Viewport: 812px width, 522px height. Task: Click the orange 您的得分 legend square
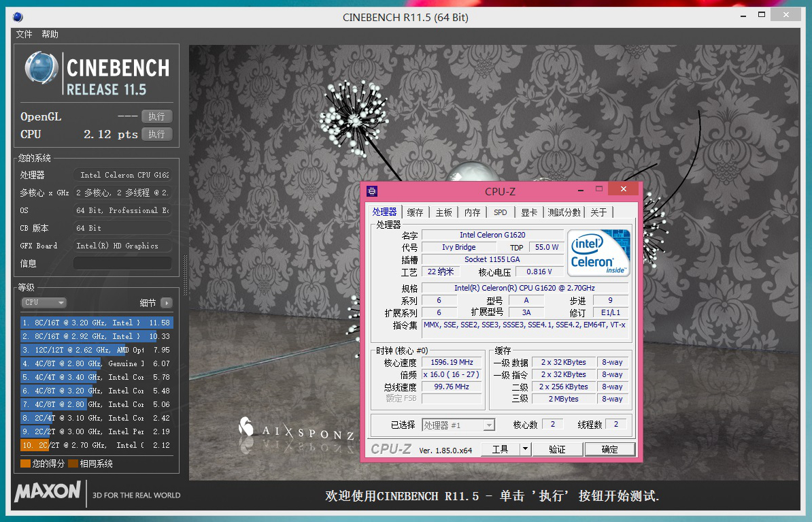click(x=25, y=463)
